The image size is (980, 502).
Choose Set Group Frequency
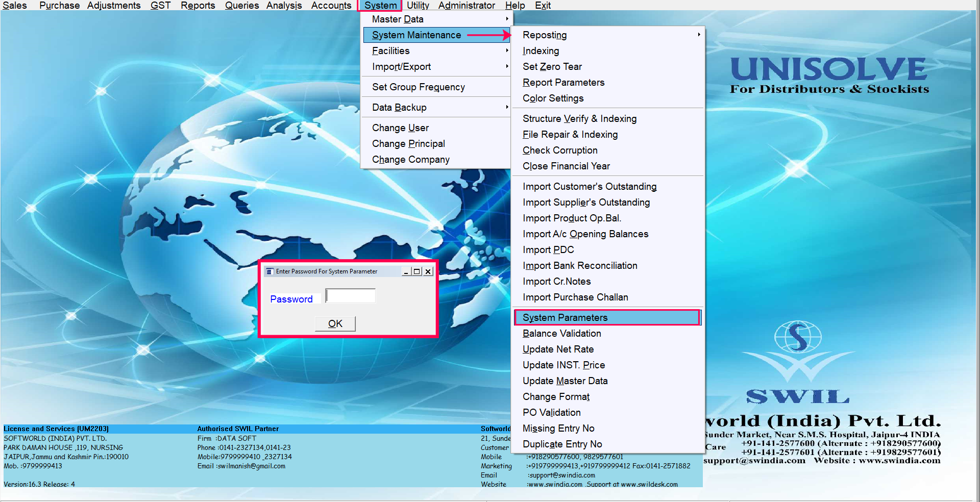tap(436, 87)
